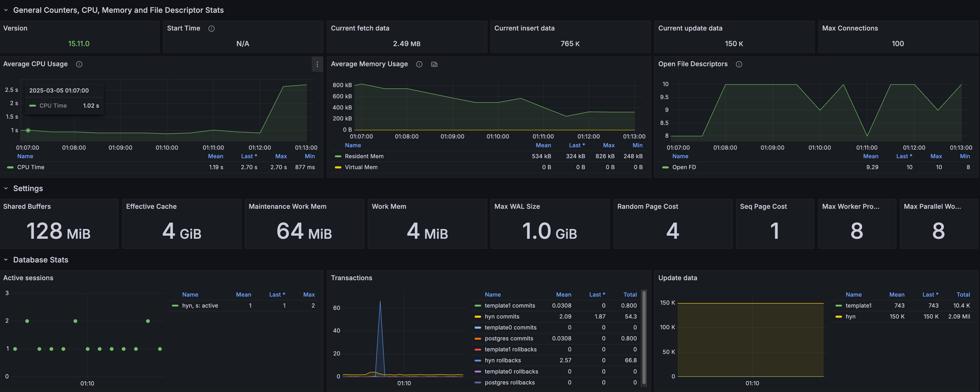Click the Shared Buffers panel title

pos(27,206)
